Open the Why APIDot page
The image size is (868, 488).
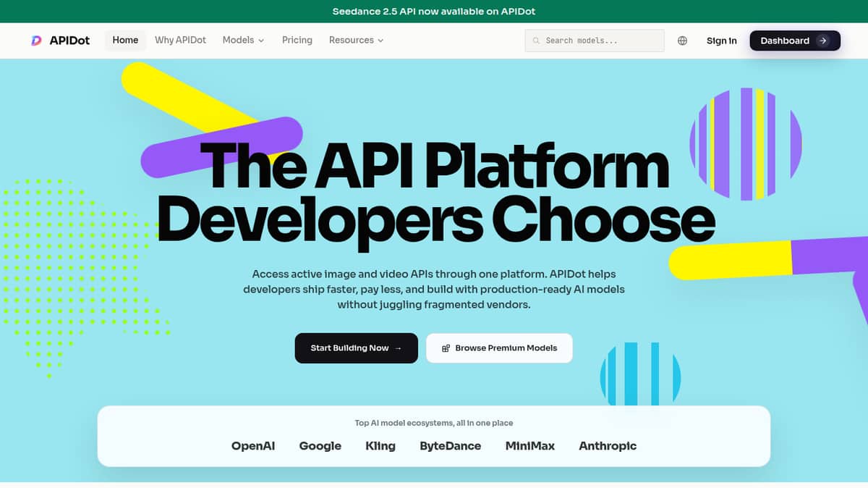pos(180,40)
